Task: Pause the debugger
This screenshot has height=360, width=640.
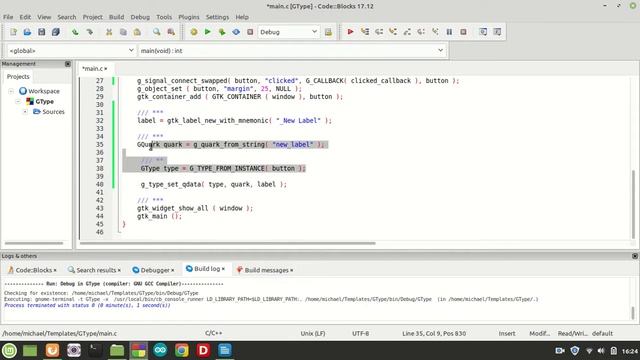Action: coord(449,32)
